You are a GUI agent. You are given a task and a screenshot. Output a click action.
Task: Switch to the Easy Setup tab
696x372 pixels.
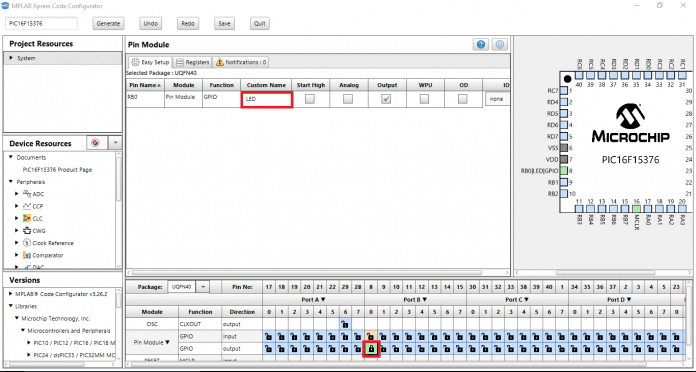point(150,62)
